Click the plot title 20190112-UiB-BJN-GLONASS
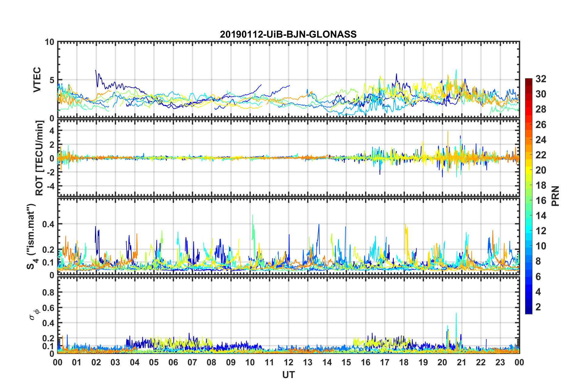This screenshot has width=577, height=392. point(288,34)
